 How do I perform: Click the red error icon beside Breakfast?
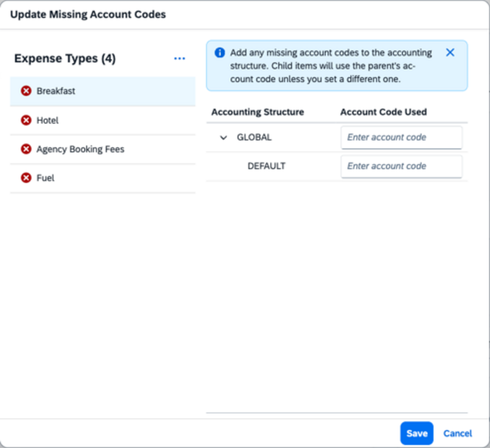(x=26, y=91)
